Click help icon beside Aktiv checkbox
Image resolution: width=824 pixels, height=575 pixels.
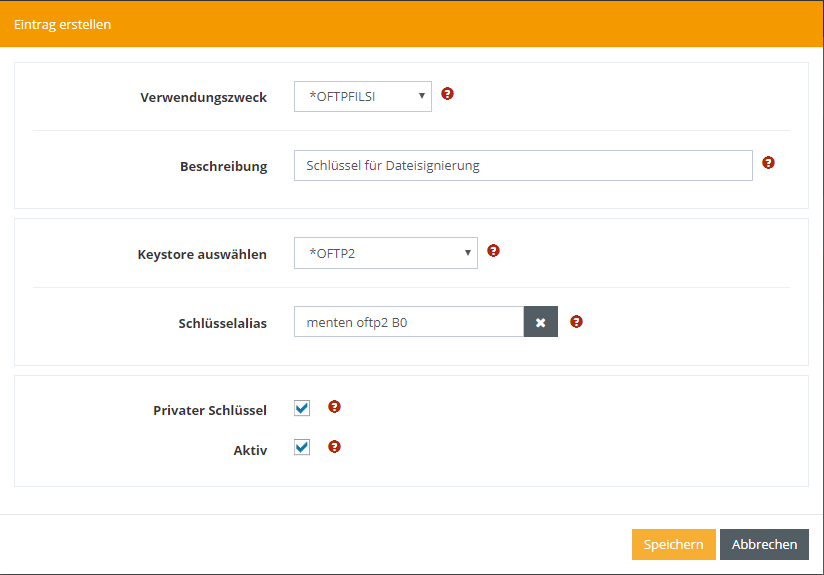(334, 447)
